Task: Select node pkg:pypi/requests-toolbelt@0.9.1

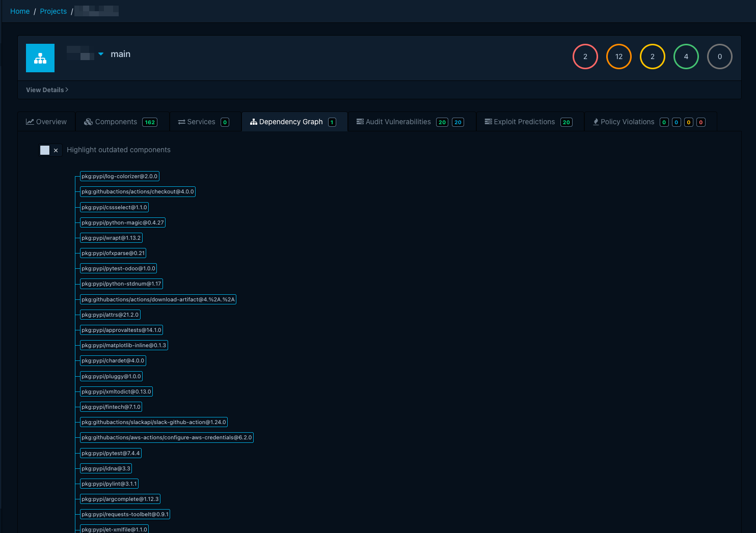Action: [125, 514]
